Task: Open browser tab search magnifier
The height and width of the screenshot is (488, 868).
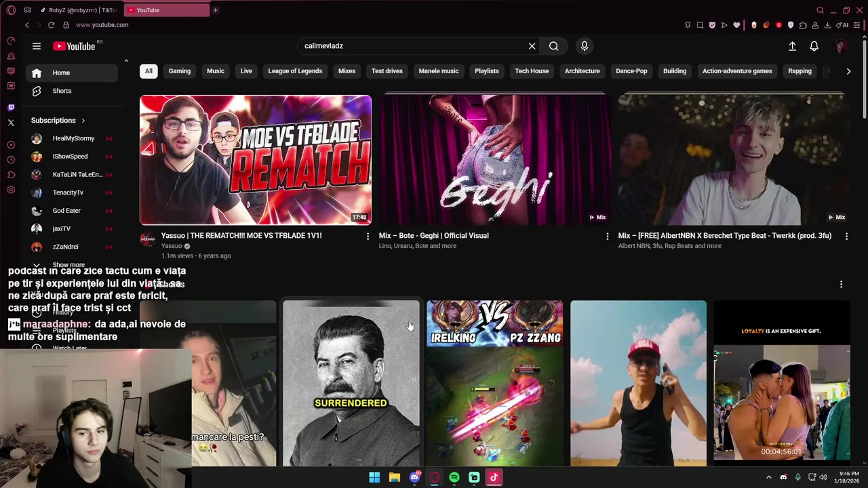Action: (x=820, y=10)
